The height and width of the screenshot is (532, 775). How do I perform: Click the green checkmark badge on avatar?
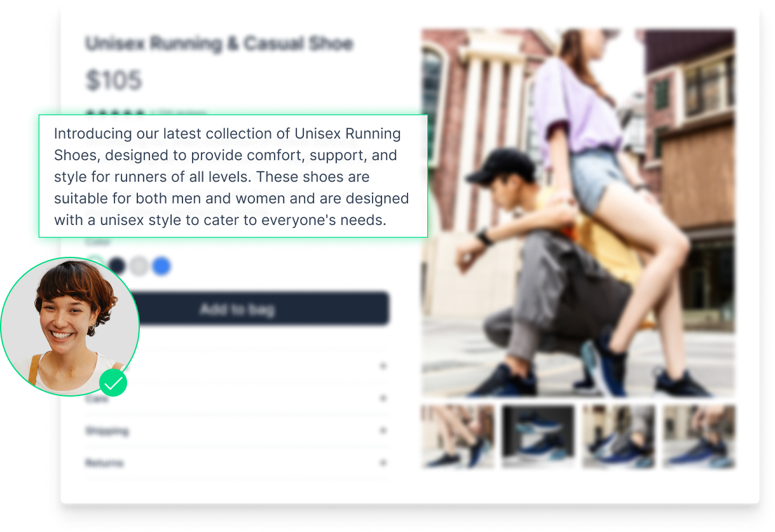113,383
